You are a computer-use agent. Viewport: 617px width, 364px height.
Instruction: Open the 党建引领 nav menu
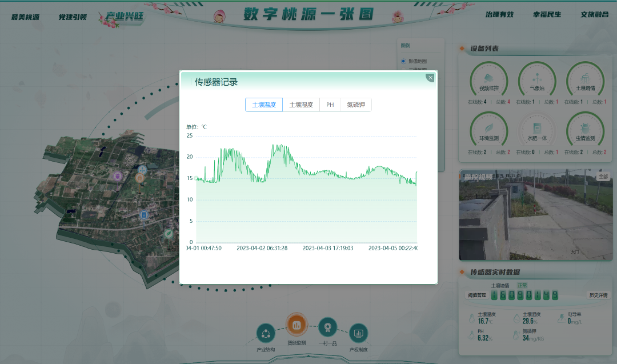pos(73,17)
